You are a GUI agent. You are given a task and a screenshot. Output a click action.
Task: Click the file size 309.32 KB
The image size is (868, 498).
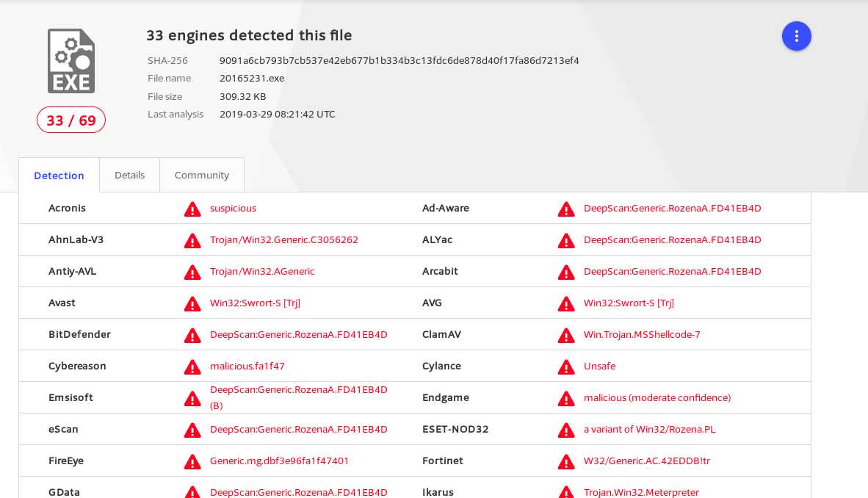(x=242, y=96)
